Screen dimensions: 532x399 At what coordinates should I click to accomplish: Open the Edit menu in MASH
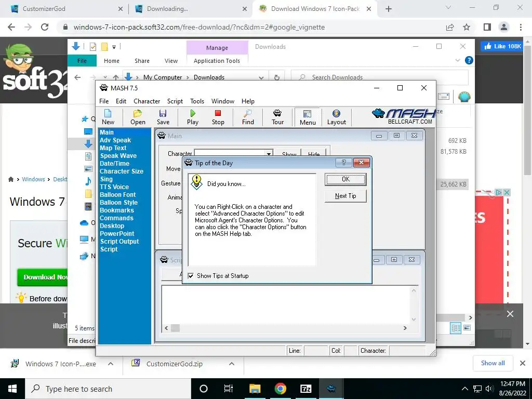[x=121, y=101]
